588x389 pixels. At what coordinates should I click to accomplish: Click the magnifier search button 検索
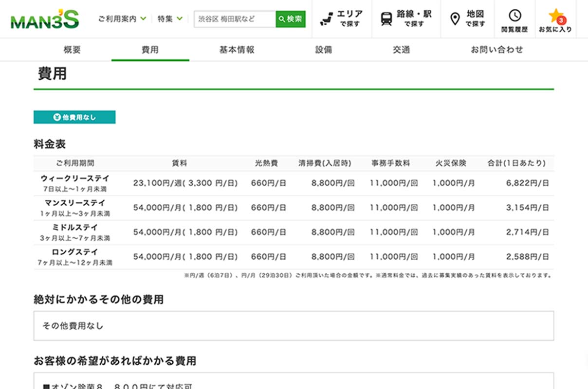(291, 19)
